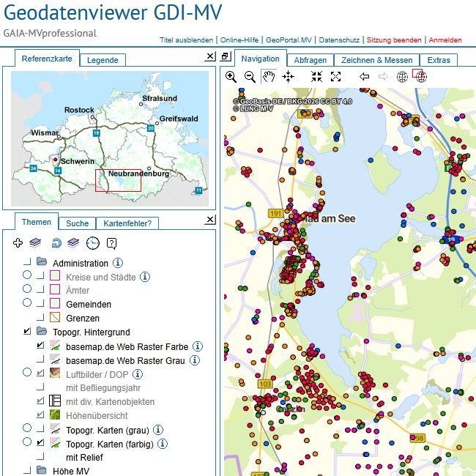Uncheck basemap.de Web Raster Farbe

pyautogui.click(x=40, y=345)
